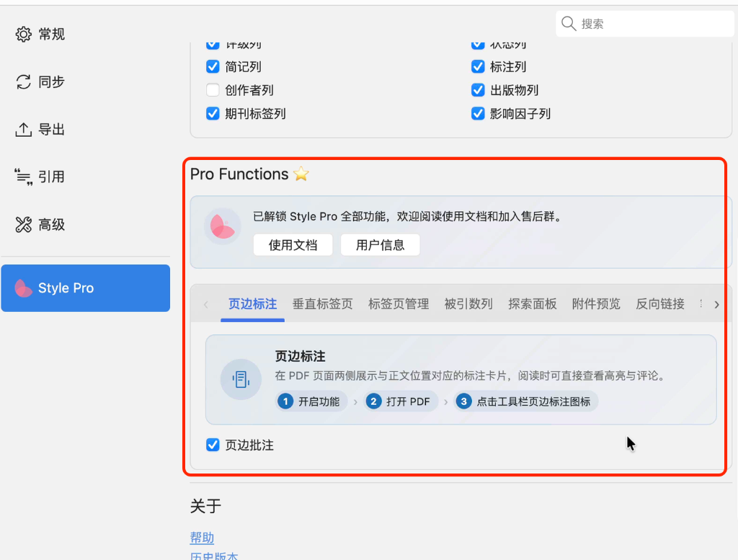Disable the 出版物列 checkbox
This screenshot has width=738, height=560.
(478, 90)
